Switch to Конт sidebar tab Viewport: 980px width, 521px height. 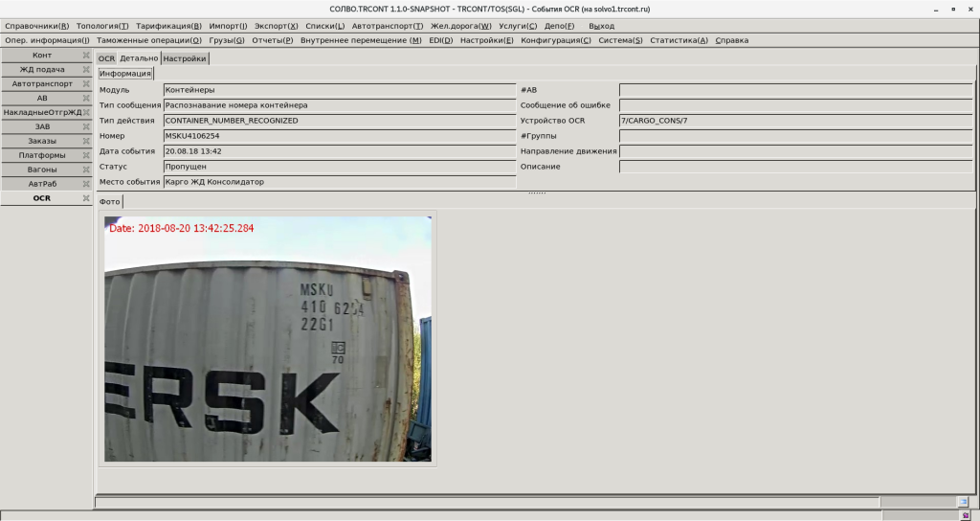point(42,55)
